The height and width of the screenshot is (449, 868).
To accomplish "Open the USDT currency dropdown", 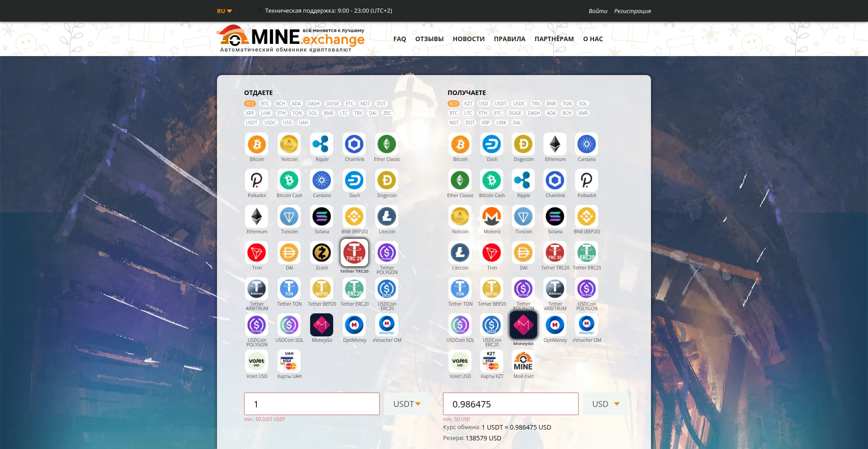I will [x=406, y=403].
